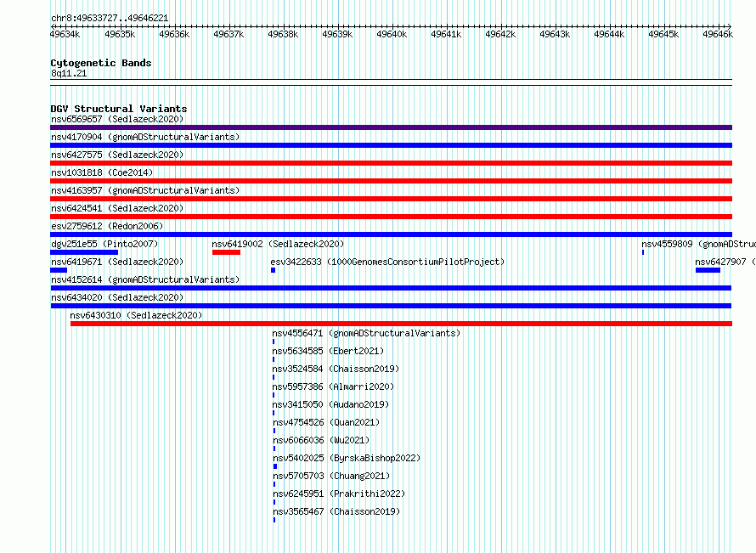756x553 pixels.
Task: Open variant label nsv6430310 (Sedlazeck2020)
Action: (136, 315)
